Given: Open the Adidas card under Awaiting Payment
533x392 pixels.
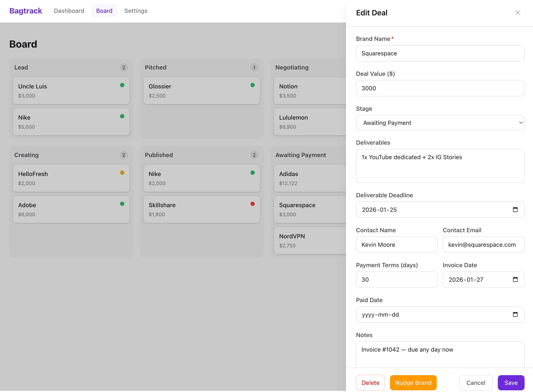Looking at the screenshot, I should pos(309,178).
